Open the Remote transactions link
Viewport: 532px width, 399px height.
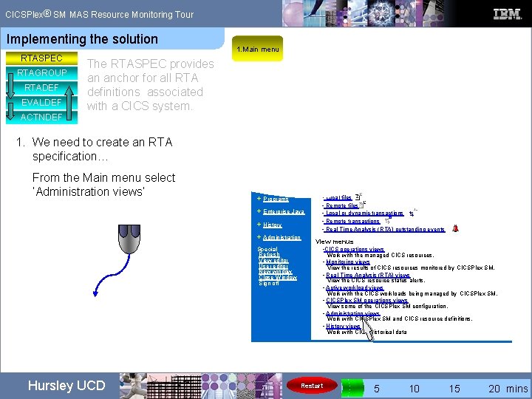[352, 221]
